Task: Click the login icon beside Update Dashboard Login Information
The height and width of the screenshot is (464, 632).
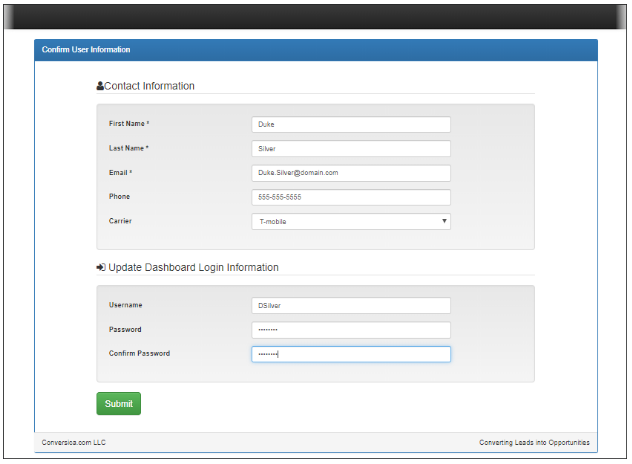Action: [101, 267]
